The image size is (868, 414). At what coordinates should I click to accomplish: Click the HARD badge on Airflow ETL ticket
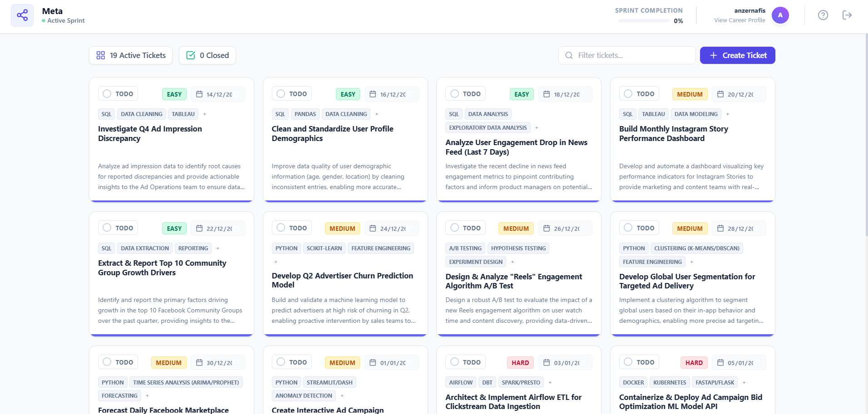(520, 363)
